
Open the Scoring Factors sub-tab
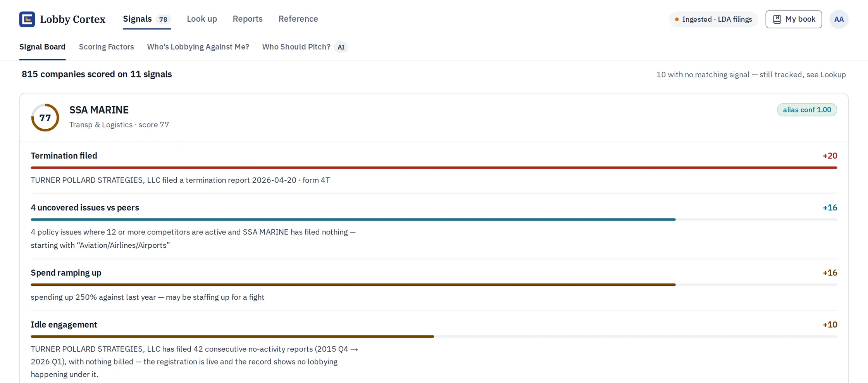pos(107,47)
